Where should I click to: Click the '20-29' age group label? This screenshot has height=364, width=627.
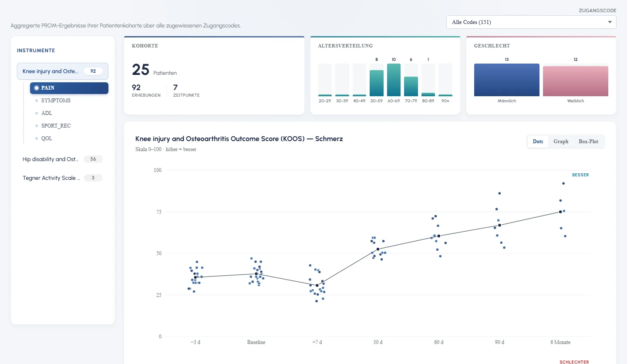pos(325,101)
